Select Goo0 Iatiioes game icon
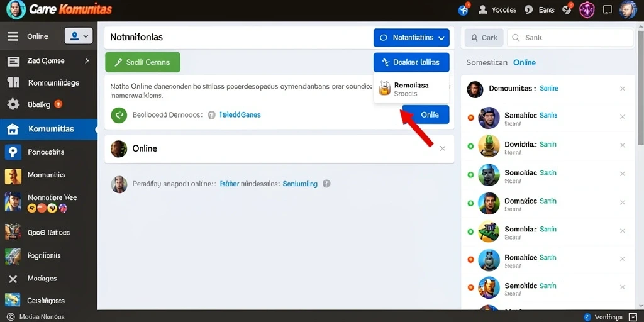Screen dimensions: 644x322 point(13,232)
